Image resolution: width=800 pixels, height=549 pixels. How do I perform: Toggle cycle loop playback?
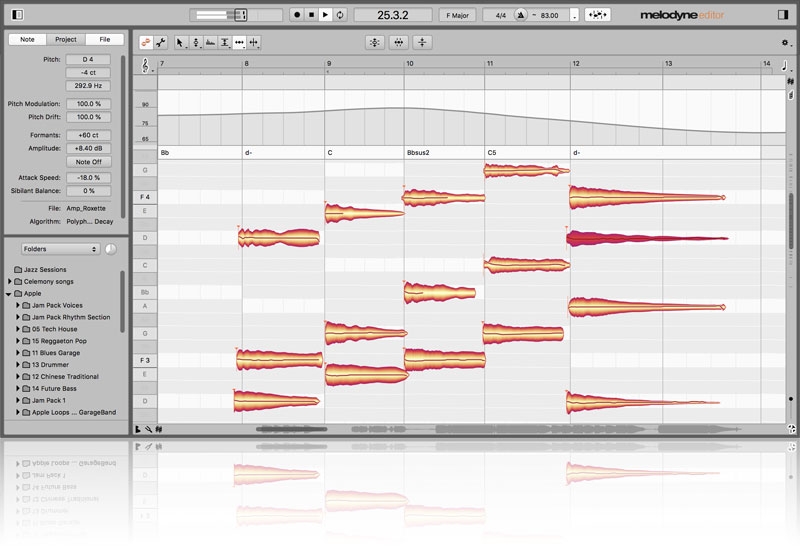click(x=340, y=15)
